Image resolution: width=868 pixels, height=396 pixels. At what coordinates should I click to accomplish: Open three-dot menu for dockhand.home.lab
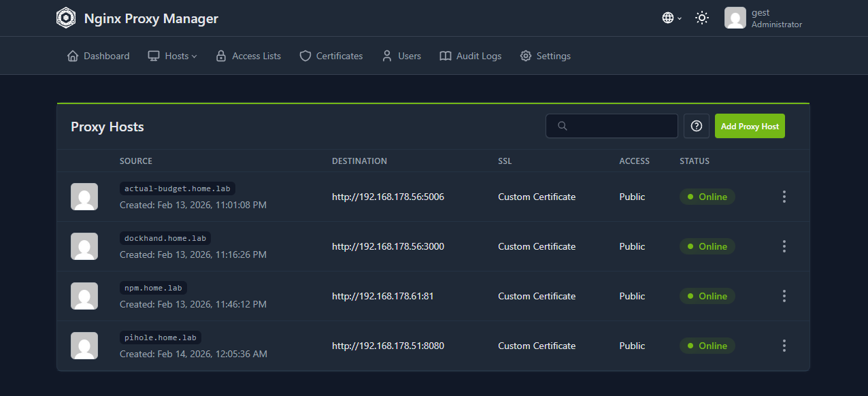point(784,246)
